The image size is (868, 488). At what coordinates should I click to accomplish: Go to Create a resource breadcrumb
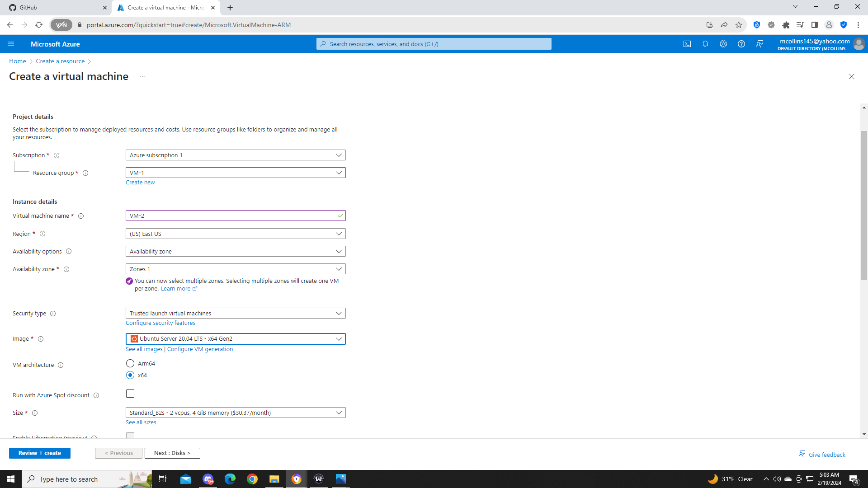tap(60, 61)
